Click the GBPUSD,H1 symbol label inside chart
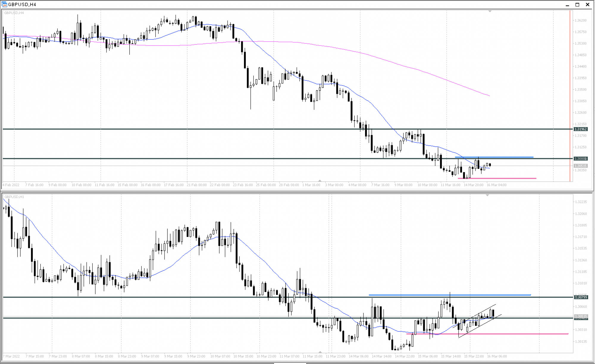Viewport: 595px width, 364px height. [x=14, y=197]
